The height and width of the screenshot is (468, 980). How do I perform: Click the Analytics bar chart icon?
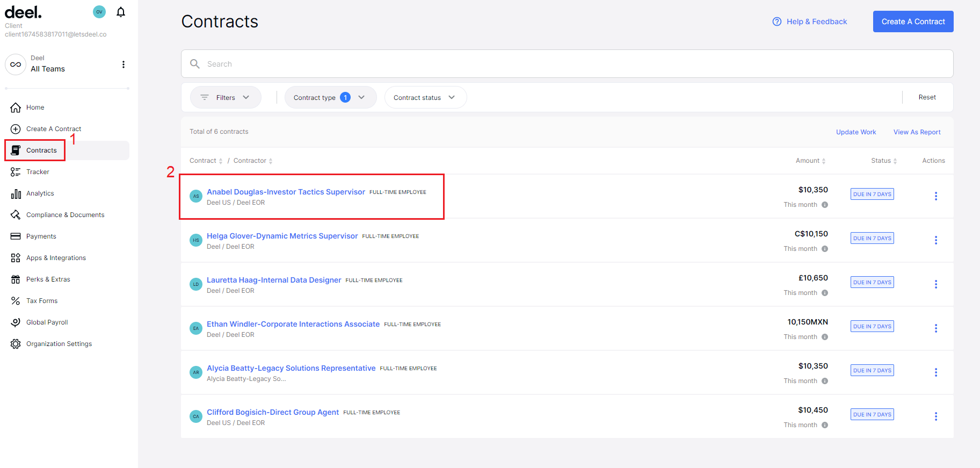16,193
